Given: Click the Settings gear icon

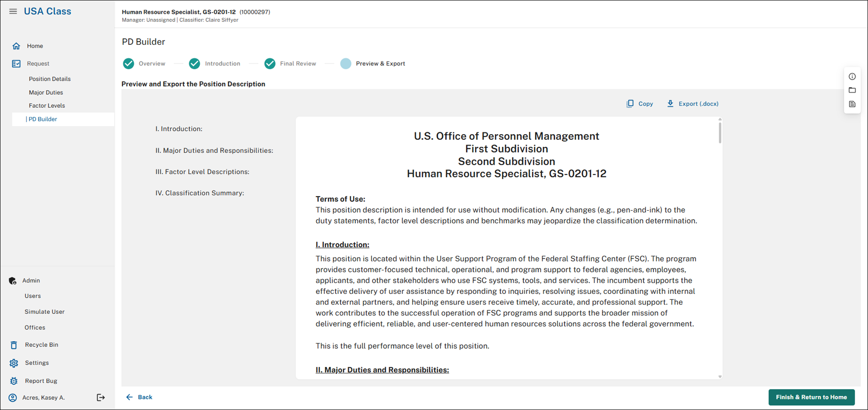Looking at the screenshot, I should pos(14,363).
